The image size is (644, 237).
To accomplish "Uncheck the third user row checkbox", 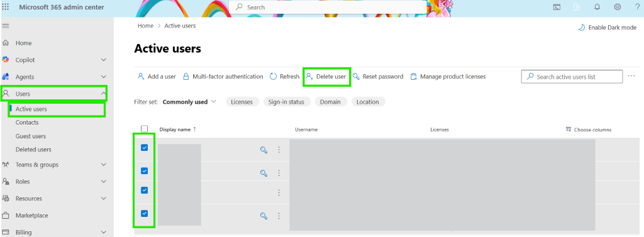I will click(144, 190).
